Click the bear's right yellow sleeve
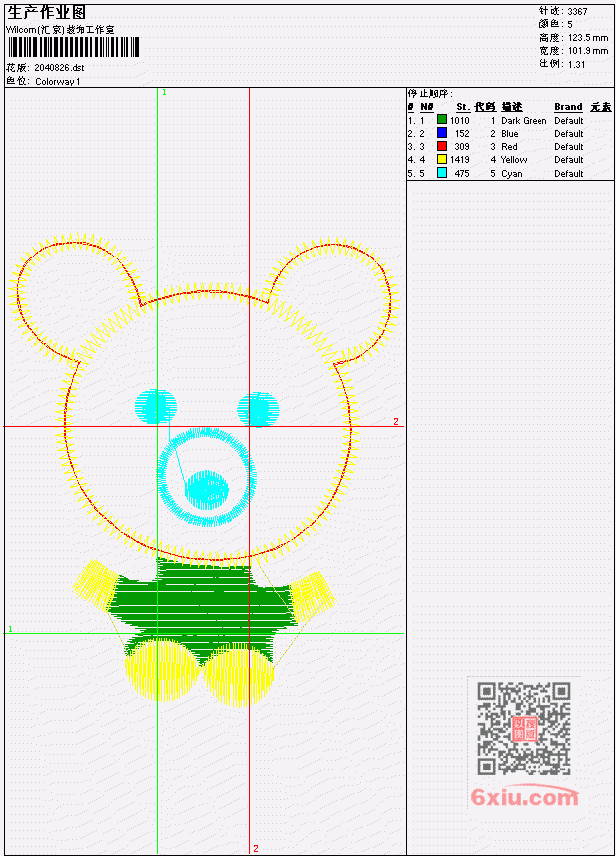616x856 pixels. [x=313, y=597]
